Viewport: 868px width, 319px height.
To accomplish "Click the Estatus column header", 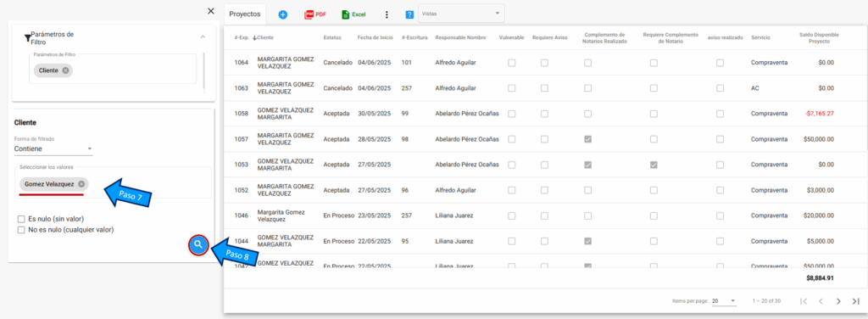I will 332,37.
